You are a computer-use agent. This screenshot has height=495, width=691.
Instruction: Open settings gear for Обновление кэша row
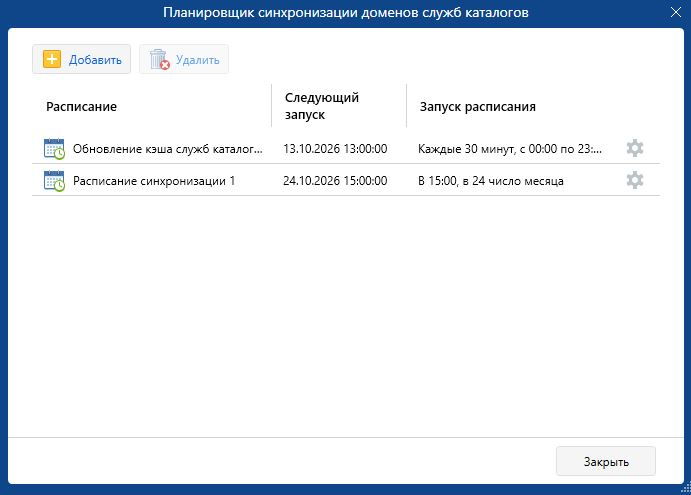point(635,148)
